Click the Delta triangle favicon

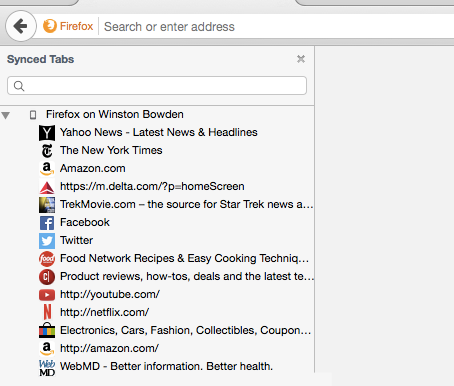click(47, 187)
